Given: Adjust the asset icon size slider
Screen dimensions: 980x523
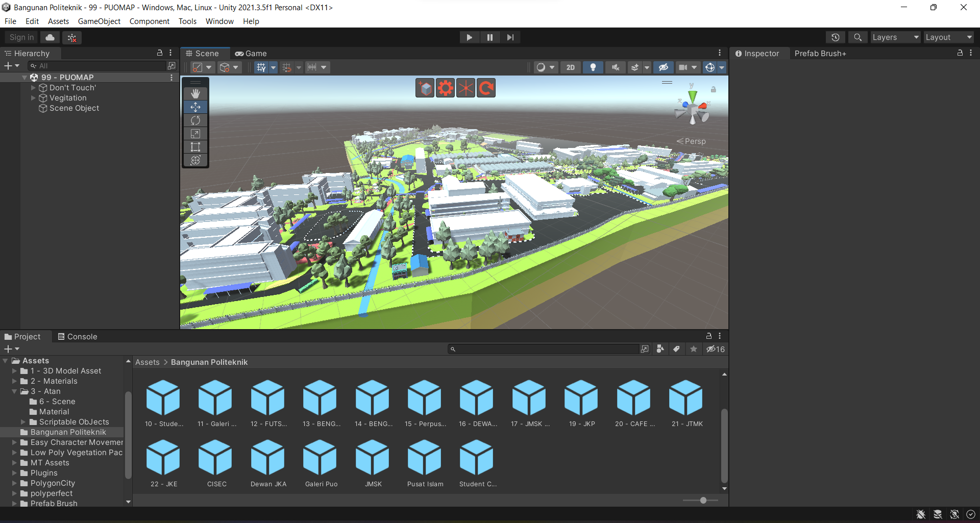Looking at the screenshot, I should coord(703,501).
